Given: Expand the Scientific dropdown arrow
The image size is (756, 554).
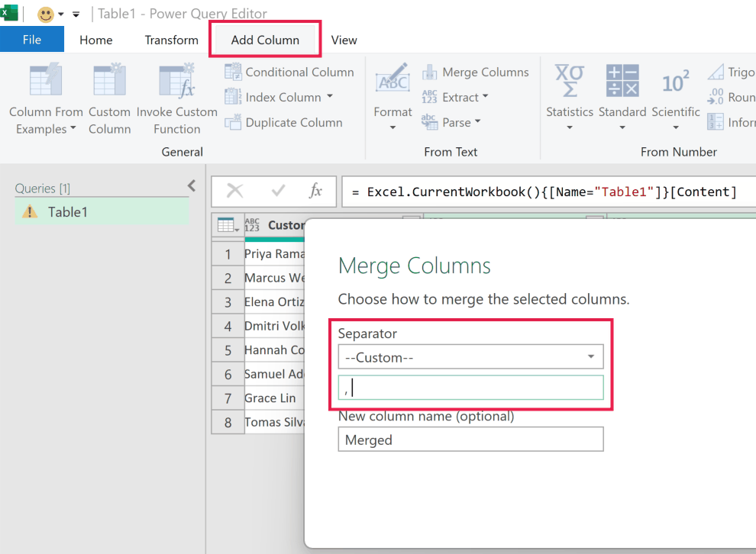Looking at the screenshot, I should 676,127.
